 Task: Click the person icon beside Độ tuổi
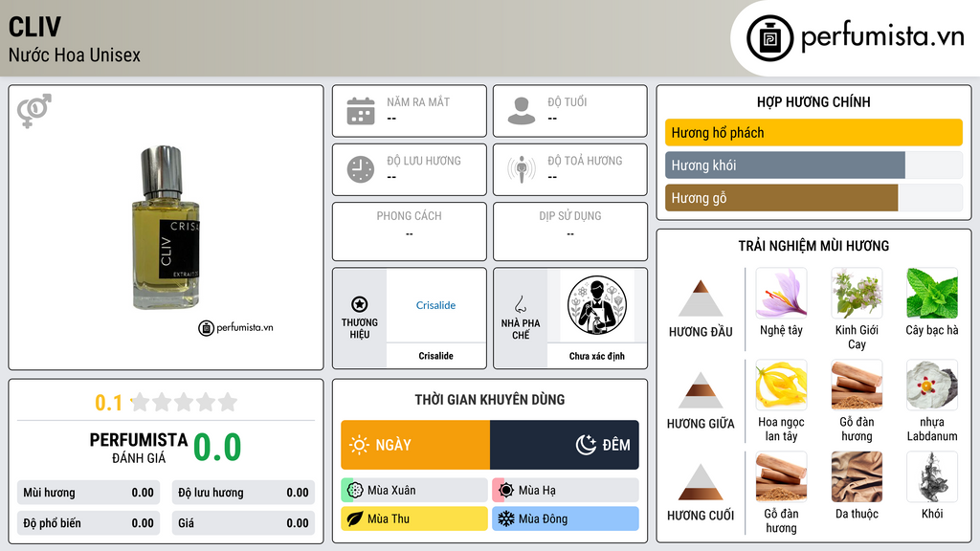point(522,111)
